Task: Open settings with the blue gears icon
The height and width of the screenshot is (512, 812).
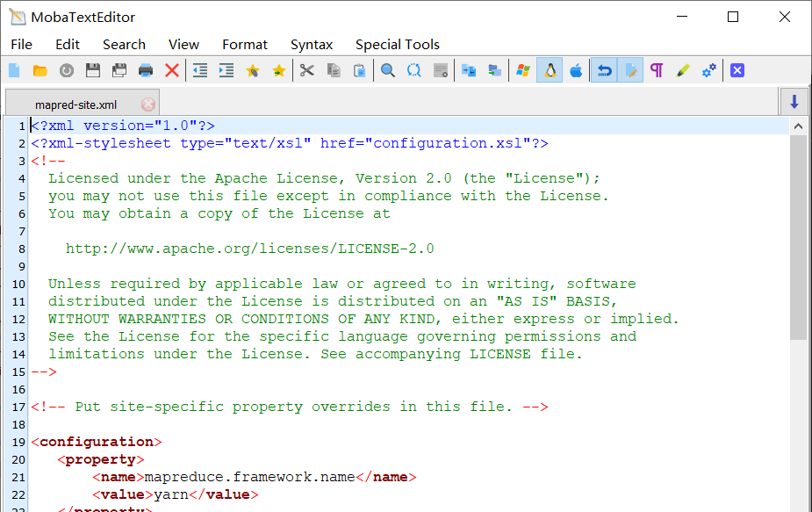Action: click(x=709, y=70)
